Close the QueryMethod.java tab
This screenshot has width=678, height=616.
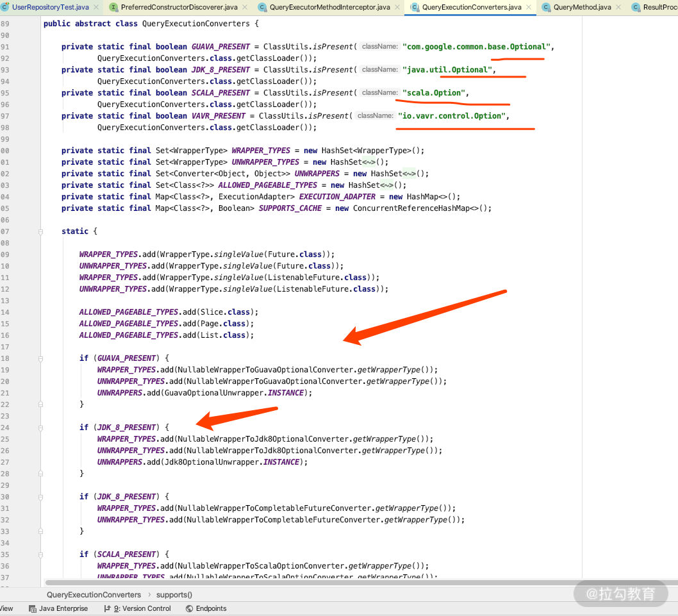618,7
